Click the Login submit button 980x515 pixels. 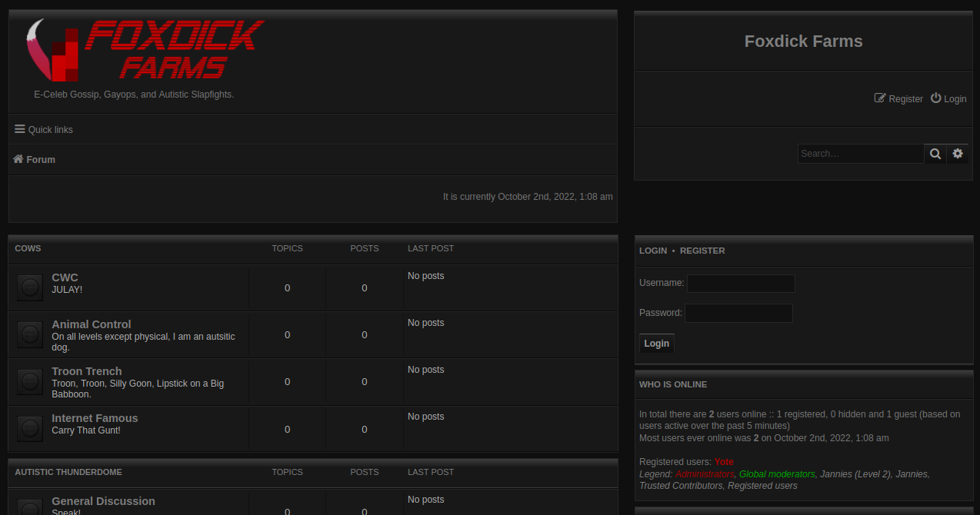[x=656, y=344]
